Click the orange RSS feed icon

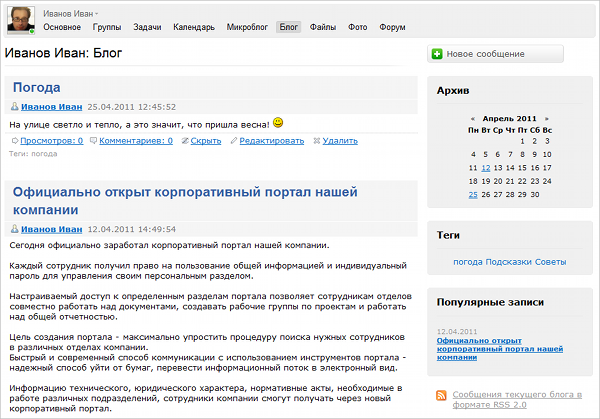click(x=441, y=397)
